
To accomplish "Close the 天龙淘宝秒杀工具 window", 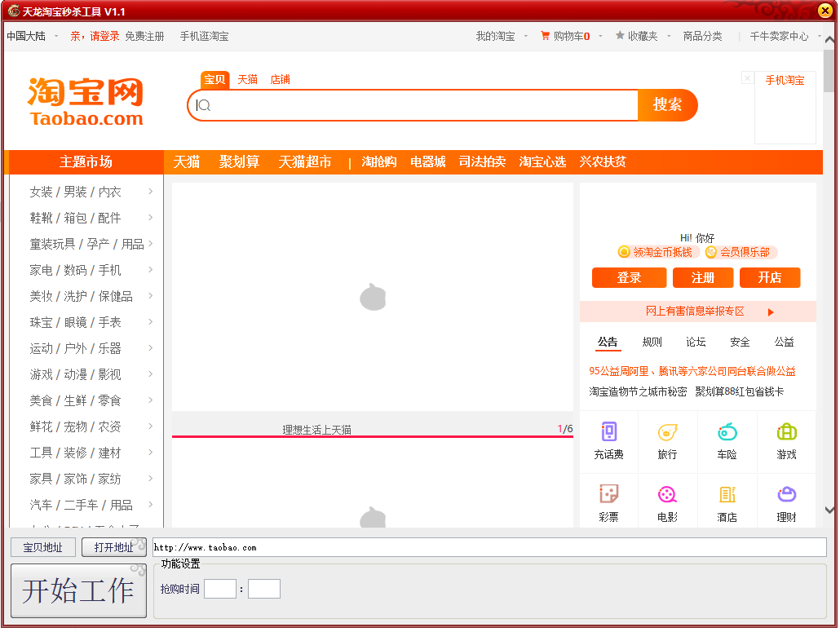I will point(825,10).
